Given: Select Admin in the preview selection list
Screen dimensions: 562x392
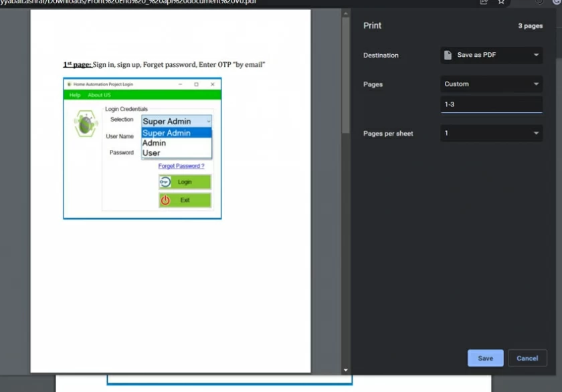Looking at the screenshot, I should tap(154, 143).
